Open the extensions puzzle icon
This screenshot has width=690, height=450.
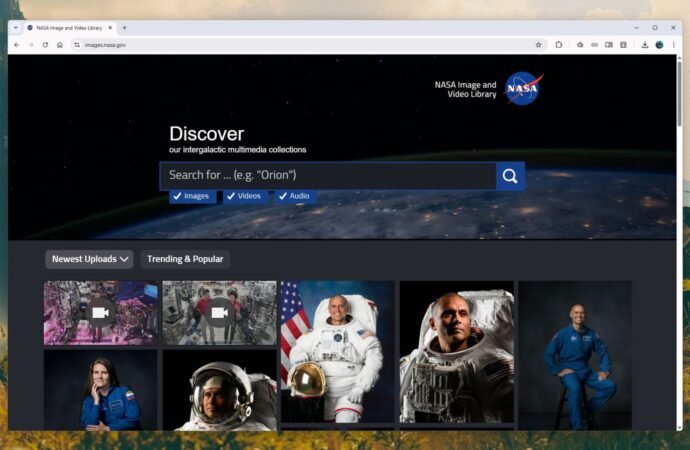558,45
